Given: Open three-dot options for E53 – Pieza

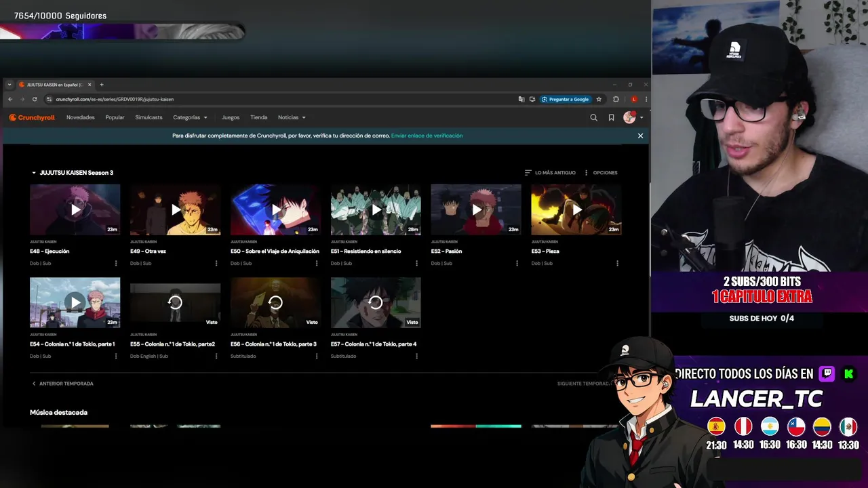Looking at the screenshot, I should [617, 263].
